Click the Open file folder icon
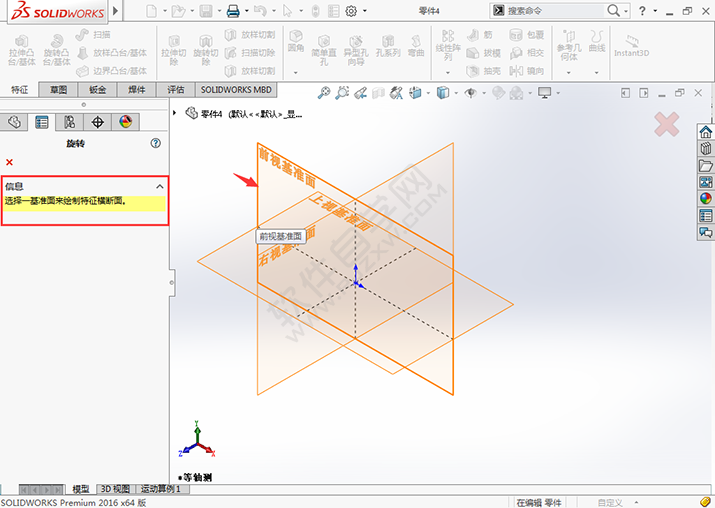715x508 pixels. tap(178, 10)
